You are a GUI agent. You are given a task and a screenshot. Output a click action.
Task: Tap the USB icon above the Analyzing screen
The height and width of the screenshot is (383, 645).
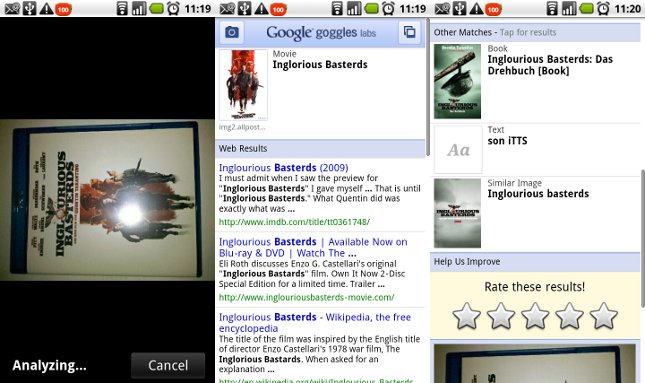coord(30,8)
